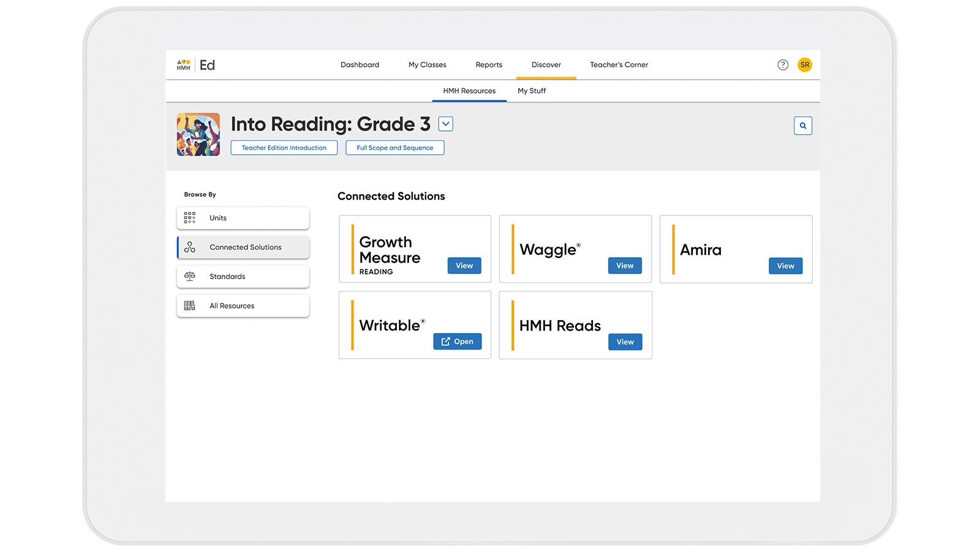The width and height of the screenshot is (980, 551).
Task: Switch to the Reports tab
Action: [489, 65]
